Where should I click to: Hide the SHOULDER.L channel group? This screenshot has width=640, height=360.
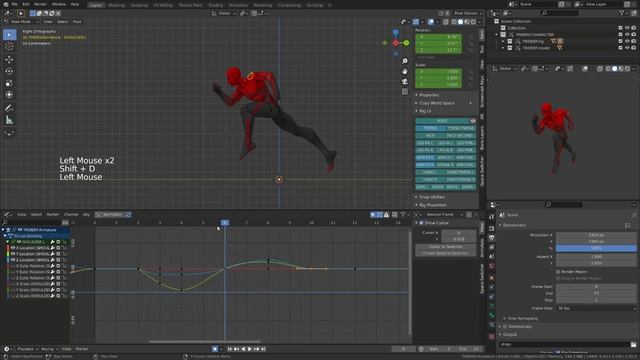(18, 242)
